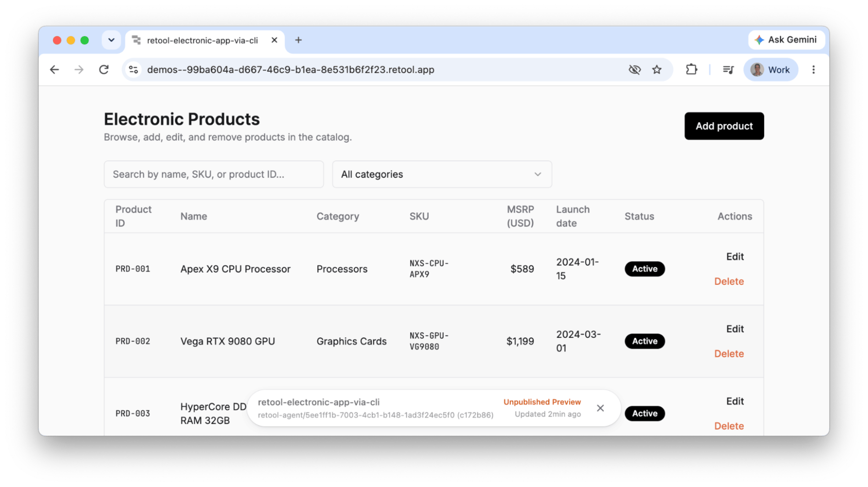Bookmark this page with the star icon
The image size is (868, 487).
pos(657,70)
